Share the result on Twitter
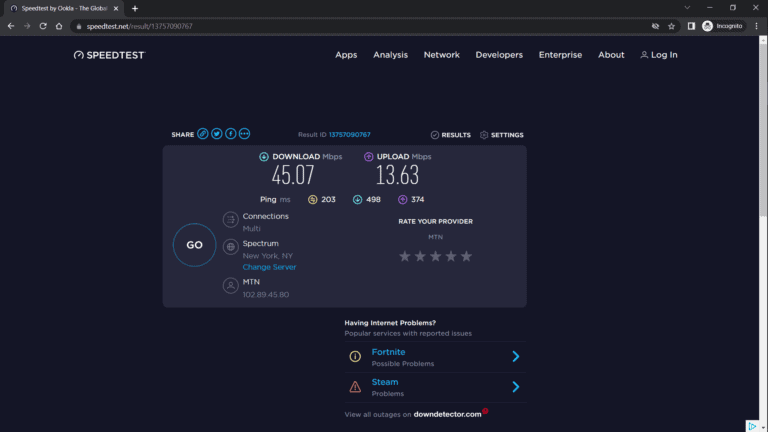 [217, 134]
